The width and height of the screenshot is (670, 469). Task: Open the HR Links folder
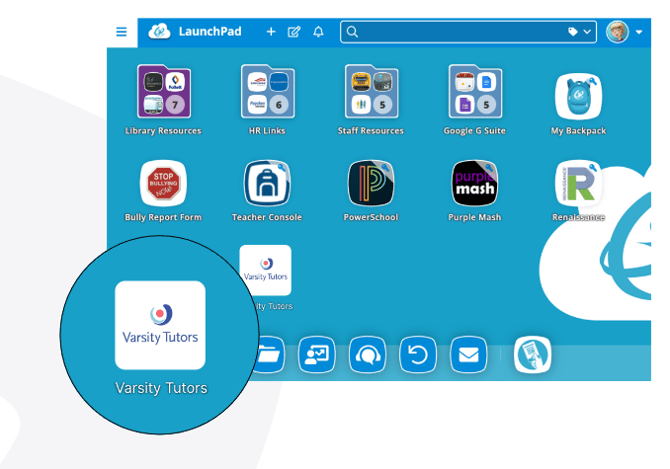tap(267, 91)
